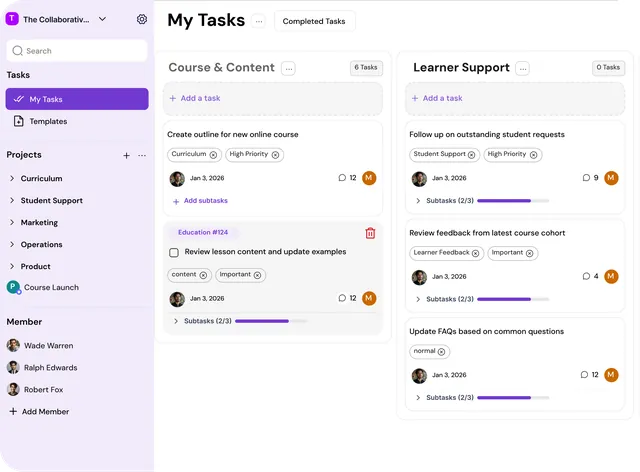Click M assignee avatar on Create outline task
The image size is (640, 472).
369,178
